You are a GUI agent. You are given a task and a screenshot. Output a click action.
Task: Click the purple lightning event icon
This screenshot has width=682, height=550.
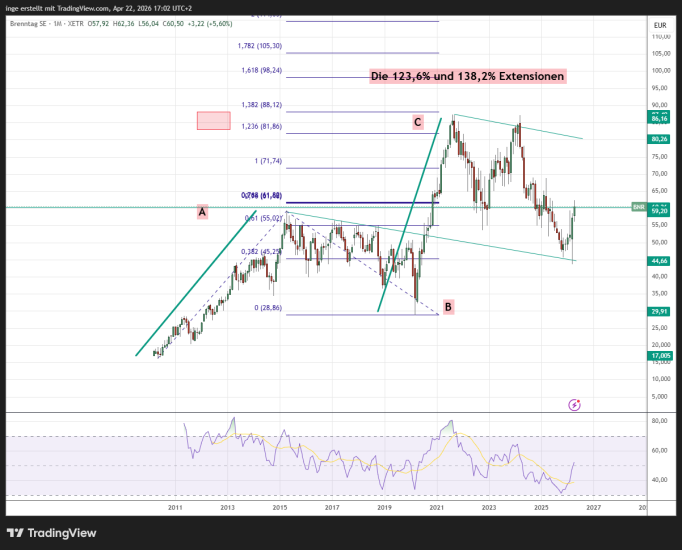coord(574,405)
